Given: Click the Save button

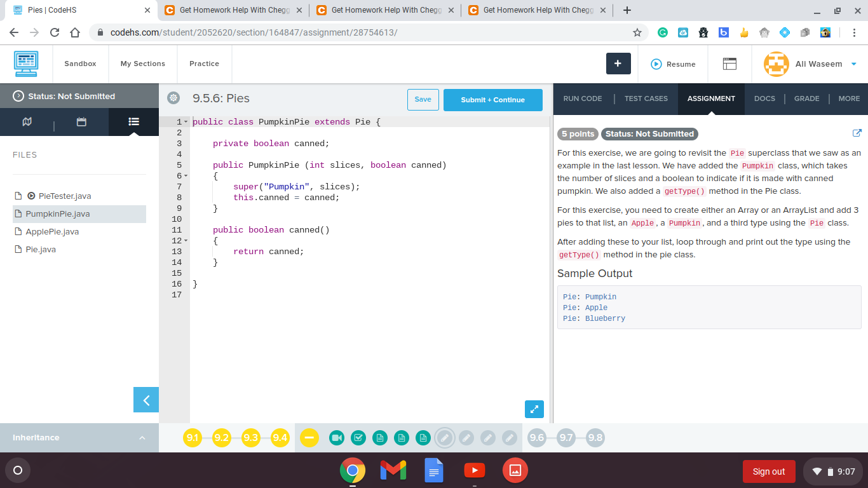Looking at the screenshot, I should pos(423,100).
